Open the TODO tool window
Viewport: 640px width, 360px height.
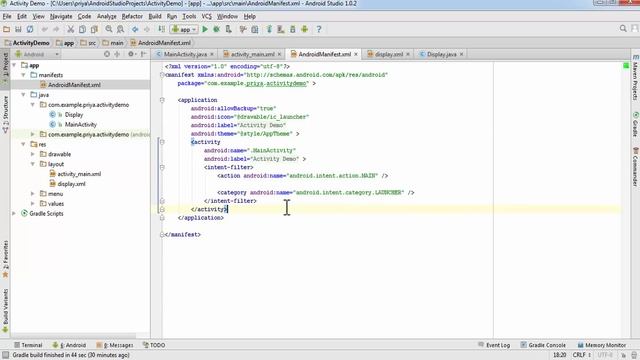pyautogui.click(x=154, y=345)
